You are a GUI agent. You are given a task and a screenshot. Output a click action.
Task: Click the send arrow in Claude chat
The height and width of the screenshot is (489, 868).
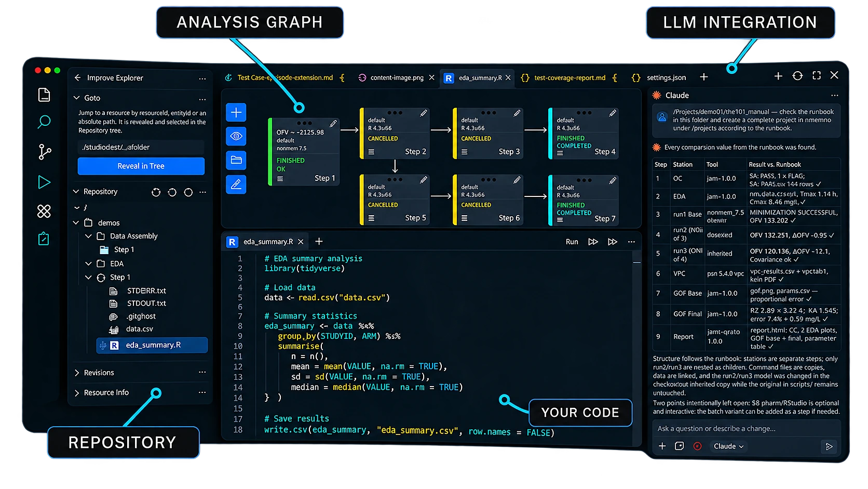(x=829, y=446)
